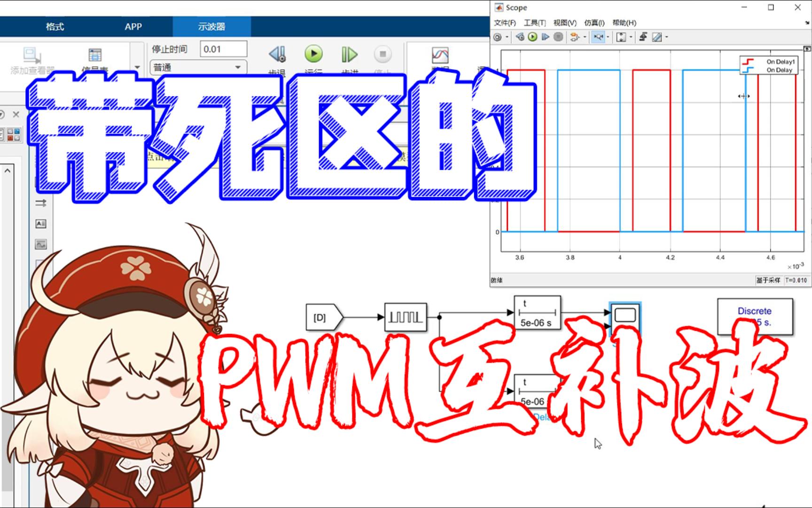Select the text annotation icon in the palette
Image resolution: width=812 pixels, height=508 pixels.
click(42, 224)
